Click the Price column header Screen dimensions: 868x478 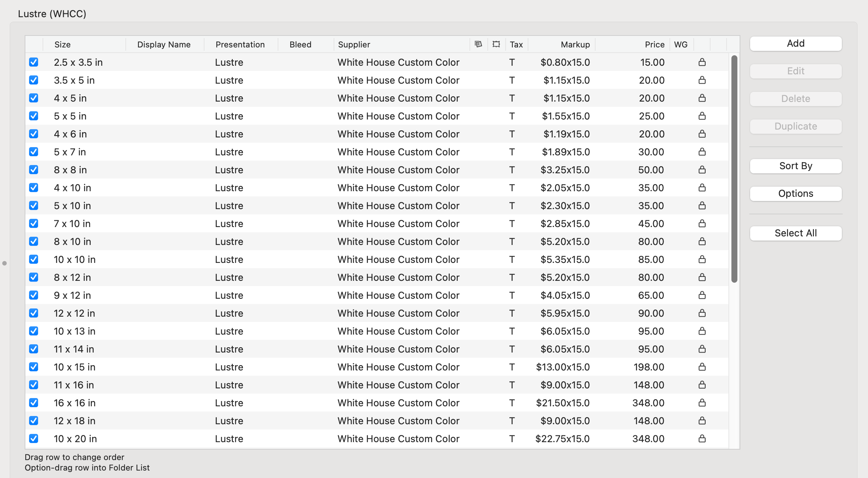pos(654,44)
